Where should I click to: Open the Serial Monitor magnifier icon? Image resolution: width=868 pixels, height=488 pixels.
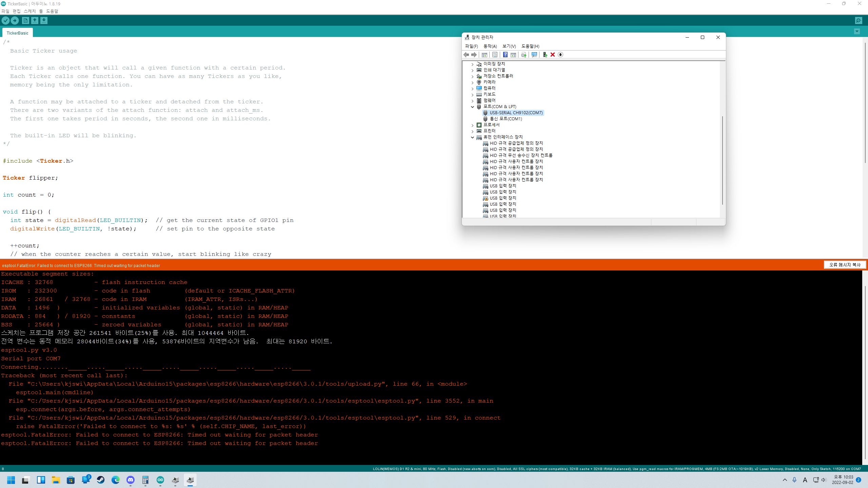point(858,21)
